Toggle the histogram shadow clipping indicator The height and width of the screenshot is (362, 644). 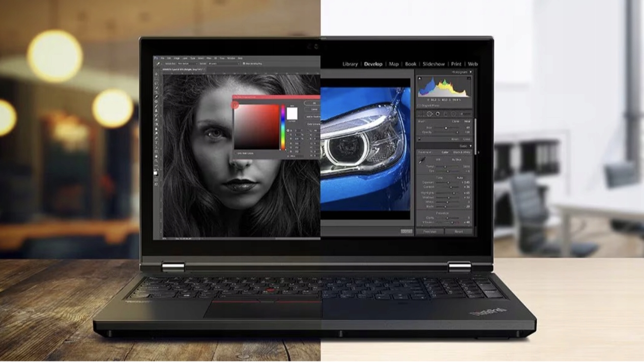419,78
